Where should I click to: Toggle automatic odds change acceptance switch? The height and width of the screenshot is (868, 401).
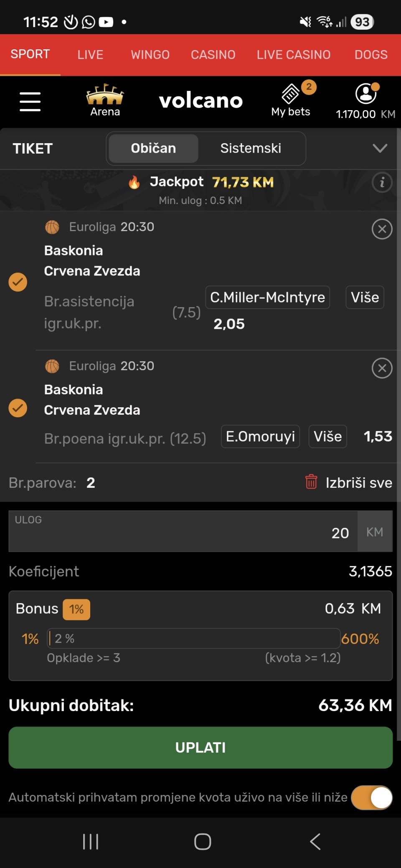371,797
